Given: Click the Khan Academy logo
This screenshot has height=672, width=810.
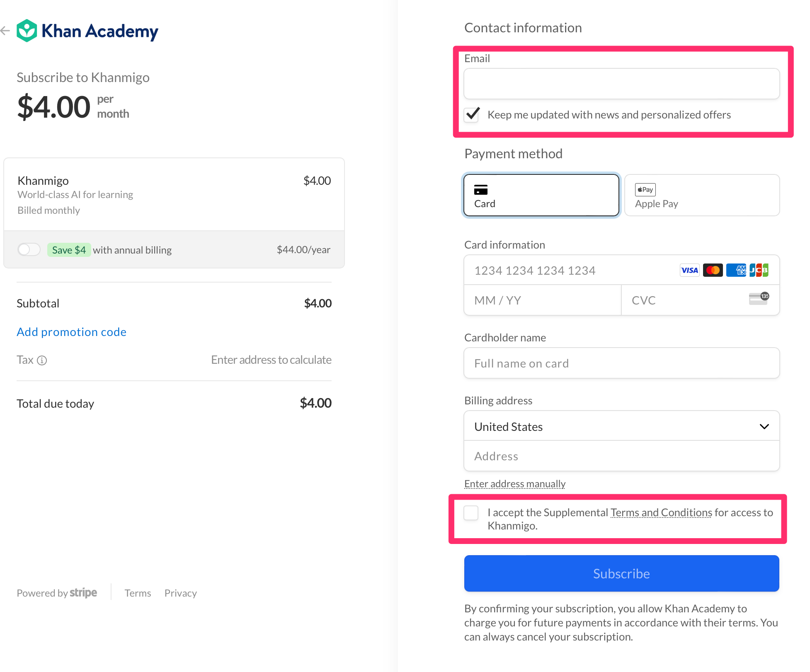Looking at the screenshot, I should pos(87,30).
